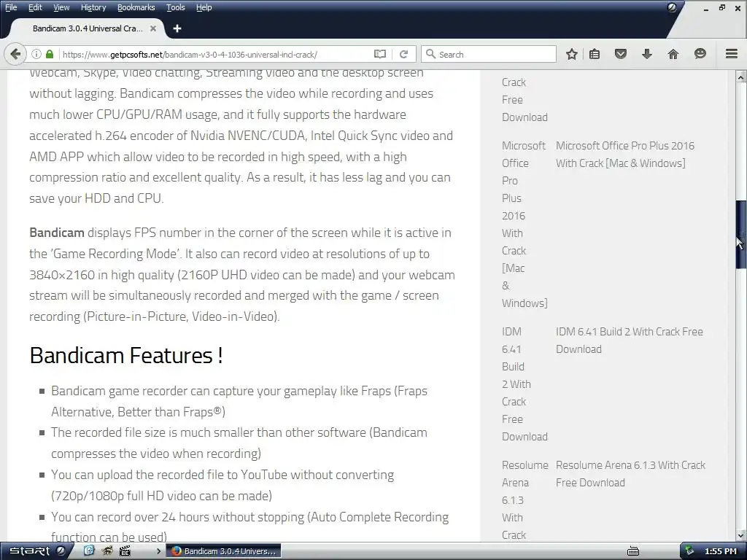
Task: Save the page to Pocket
Action: click(x=620, y=54)
